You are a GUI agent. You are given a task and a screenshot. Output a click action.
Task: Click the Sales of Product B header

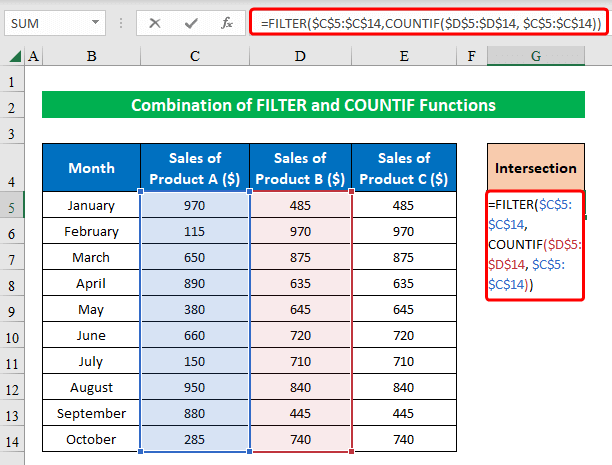tap(300, 168)
